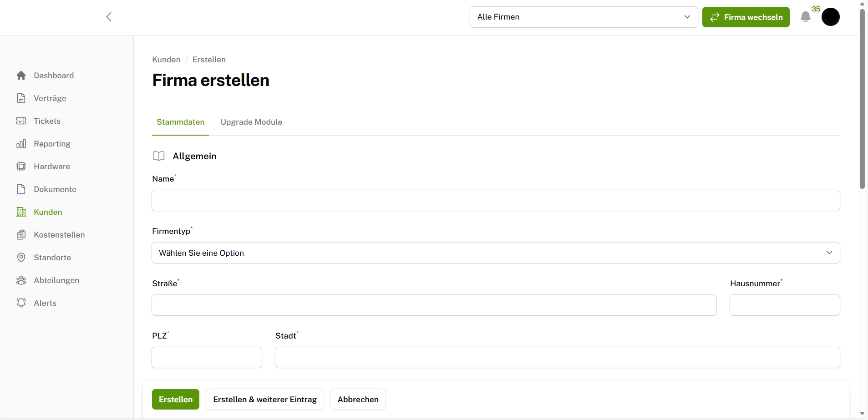868x420 pixels.
Task: Click the Hardware chip icon
Action: tap(21, 167)
